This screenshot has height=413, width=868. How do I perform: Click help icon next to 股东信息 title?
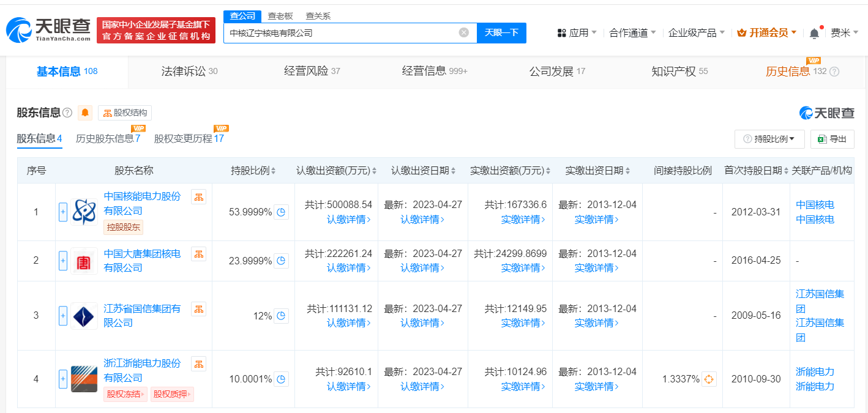tap(67, 113)
